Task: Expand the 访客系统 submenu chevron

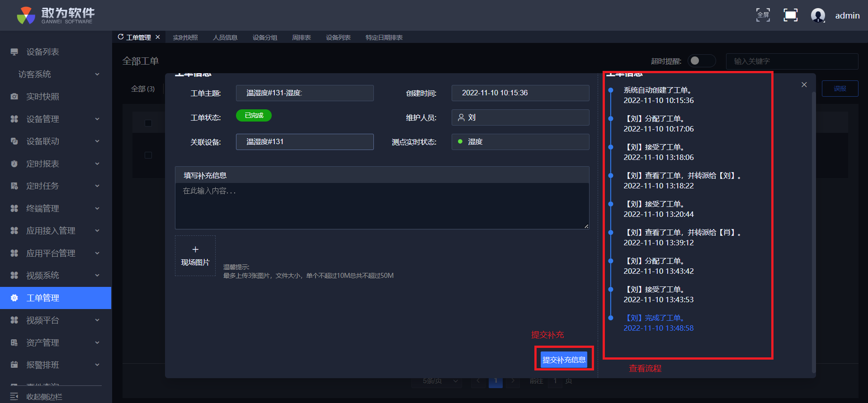Action: [97, 74]
